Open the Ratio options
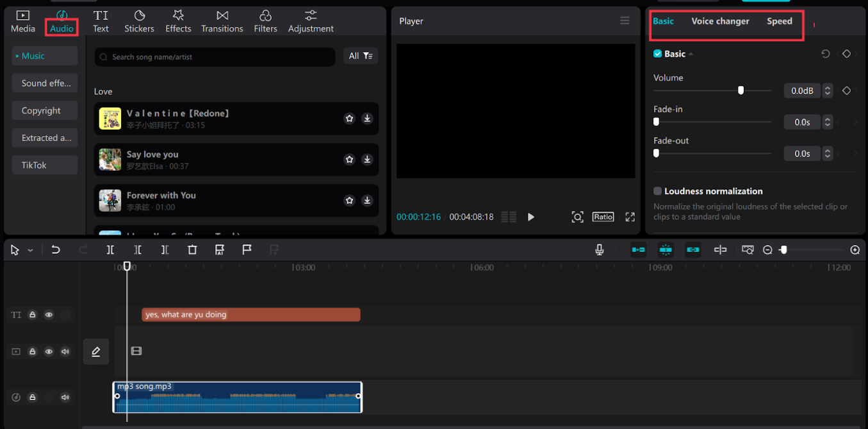Image resolution: width=868 pixels, height=429 pixels. [x=603, y=217]
